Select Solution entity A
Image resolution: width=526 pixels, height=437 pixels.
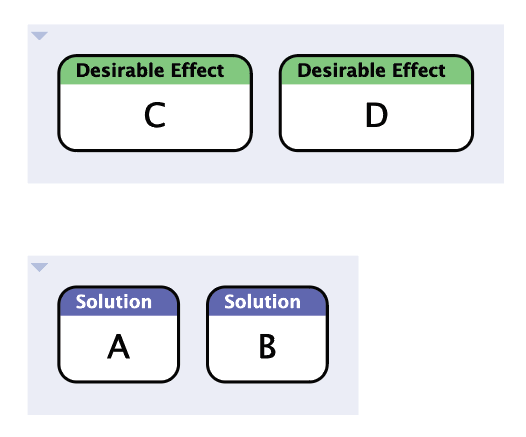[118, 334]
